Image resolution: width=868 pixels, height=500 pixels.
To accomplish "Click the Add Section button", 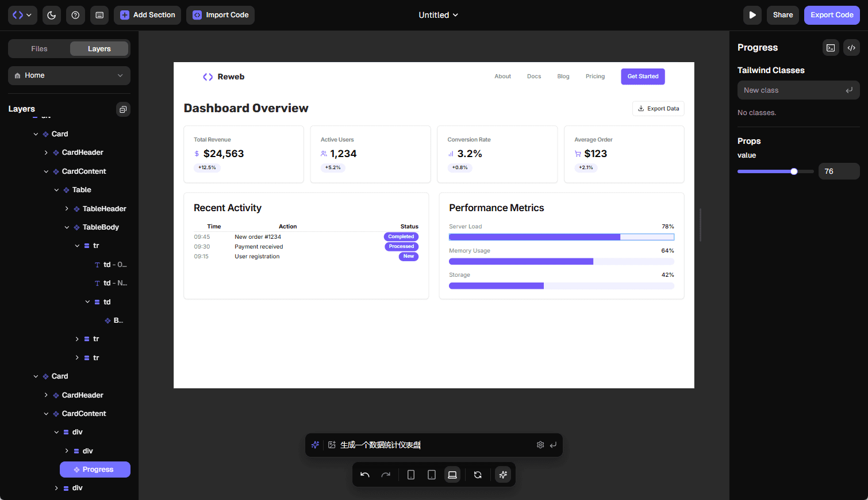I will coord(147,15).
